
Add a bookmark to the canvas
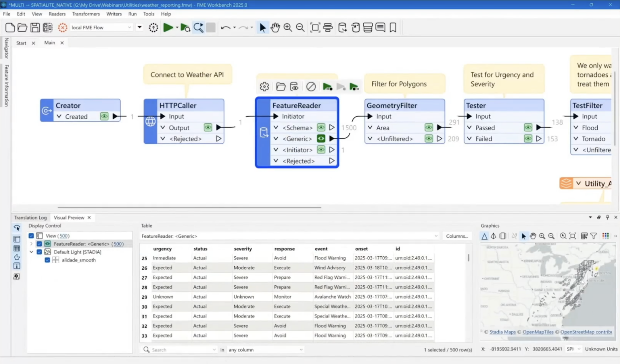click(393, 28)
